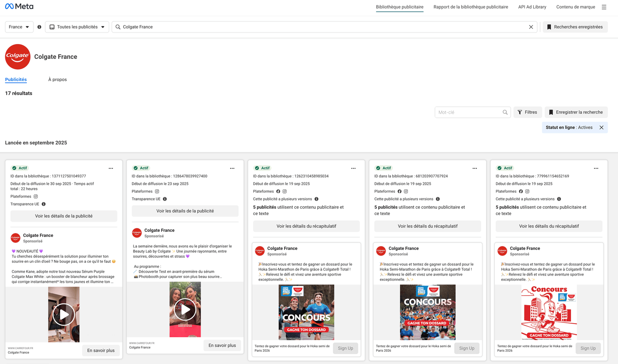Open the hamburger menu icon
This screenshot has height=364, width=618.
[x=604, y=7]
